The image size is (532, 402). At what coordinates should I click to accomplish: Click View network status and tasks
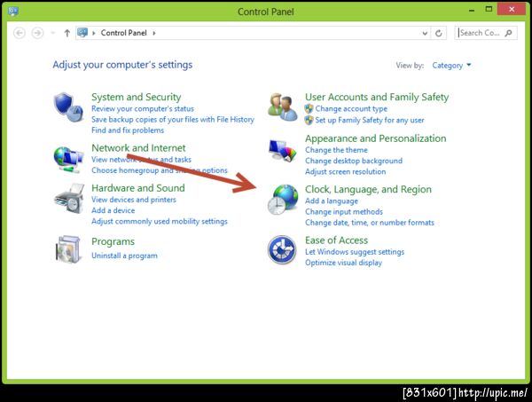[x=142, y=160]
